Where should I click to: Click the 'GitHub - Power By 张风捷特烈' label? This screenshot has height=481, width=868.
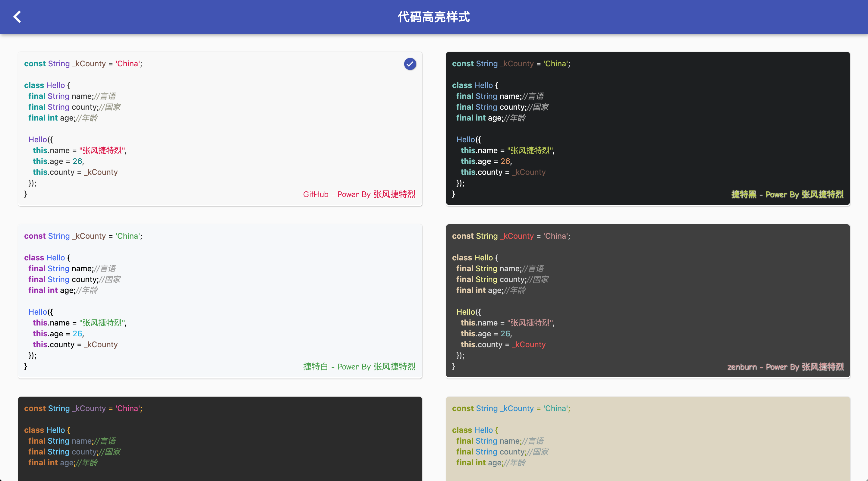click(x=359, y=194)
